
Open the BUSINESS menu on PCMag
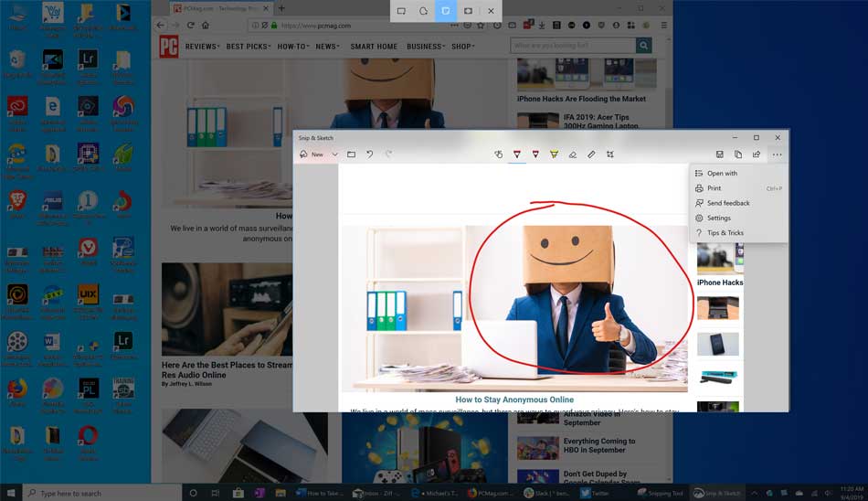pos(426,47)
